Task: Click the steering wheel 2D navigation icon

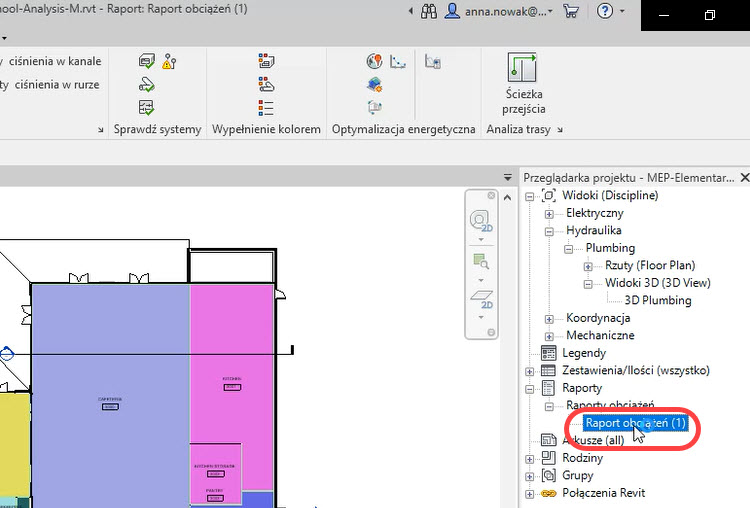Action: [481, 222]
